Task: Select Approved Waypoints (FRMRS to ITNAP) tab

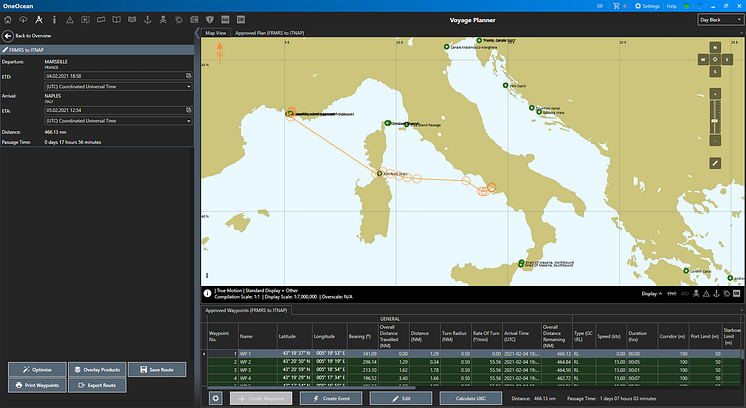Action: pyautogui.click(x=246, y=310)
